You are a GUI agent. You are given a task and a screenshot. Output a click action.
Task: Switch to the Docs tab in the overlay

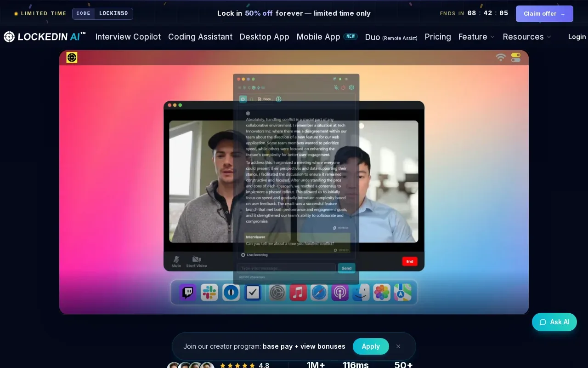[x=264, y=99]
